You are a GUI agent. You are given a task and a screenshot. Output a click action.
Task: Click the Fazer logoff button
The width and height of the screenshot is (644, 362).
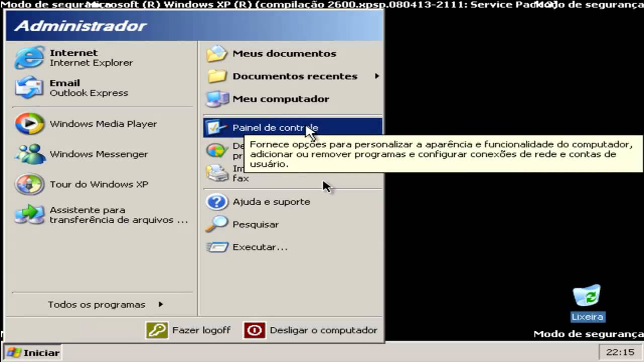pos(188,330)
